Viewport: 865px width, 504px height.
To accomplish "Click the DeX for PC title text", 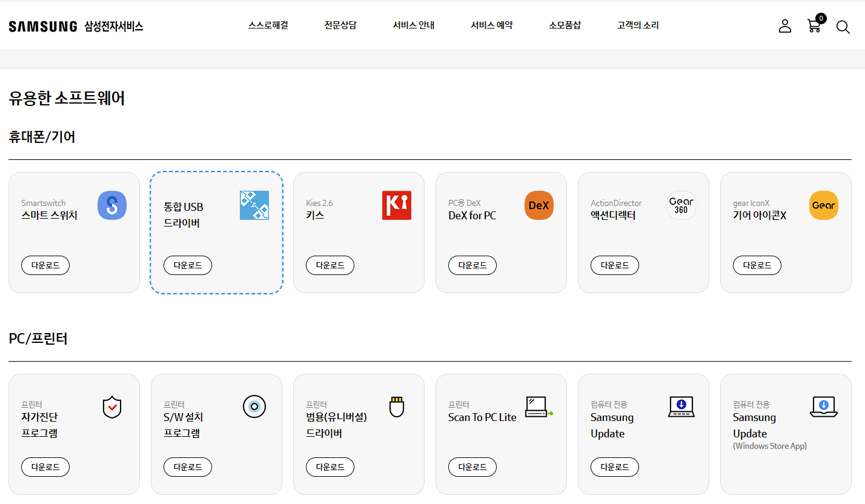I will tap(472, 215).
